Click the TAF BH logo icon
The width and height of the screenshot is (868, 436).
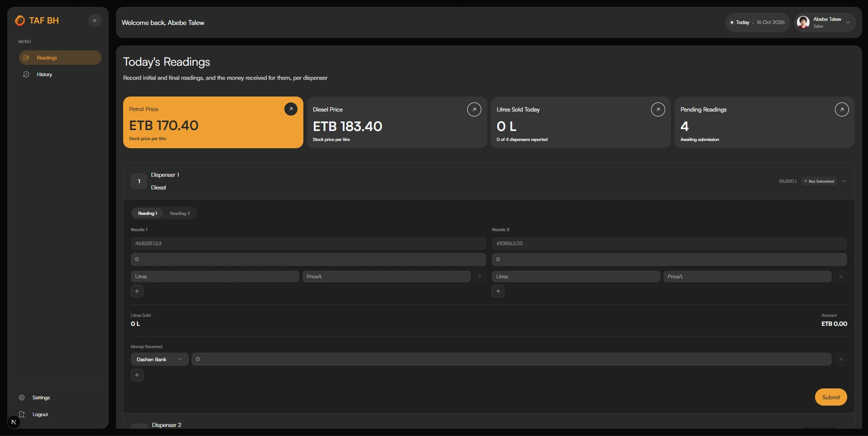[20, 20]
